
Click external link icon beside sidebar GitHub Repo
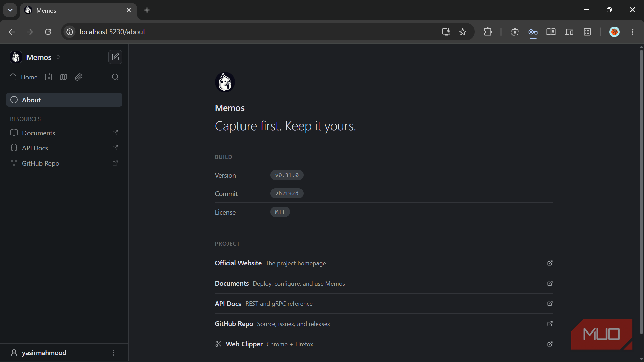(x=115, y=163)
